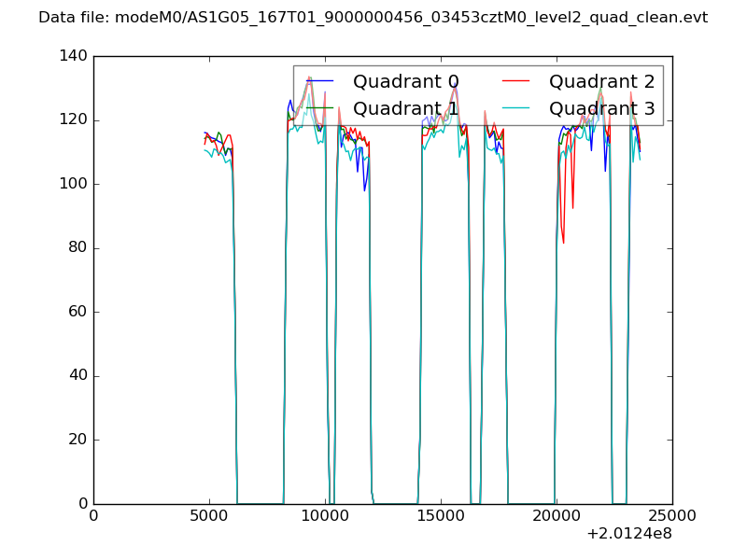Viewport: 747px width, 560px height.
Task: Click the Quadrant 1 legend label
Action: [x=405, y=109]
